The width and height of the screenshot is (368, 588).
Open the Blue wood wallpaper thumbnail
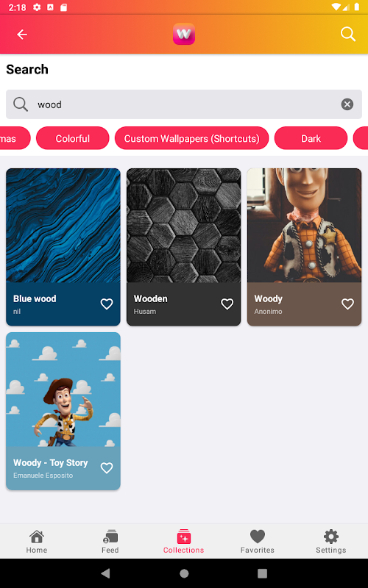63,226
